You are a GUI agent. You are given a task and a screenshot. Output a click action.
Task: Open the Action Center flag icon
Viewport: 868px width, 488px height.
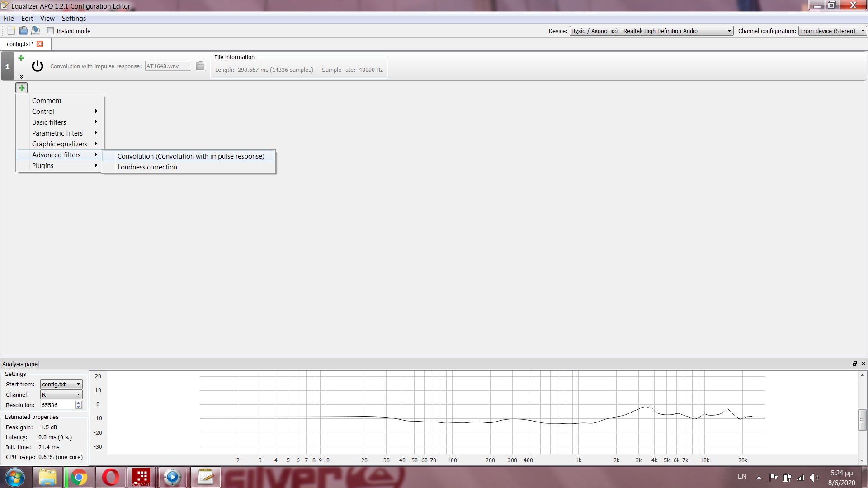(774, 477)
